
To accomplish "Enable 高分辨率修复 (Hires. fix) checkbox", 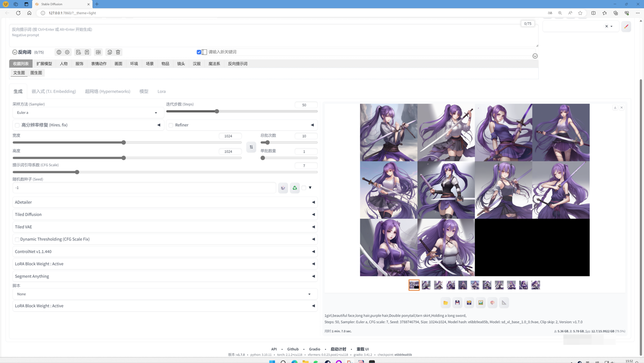I will pos(17,125).
